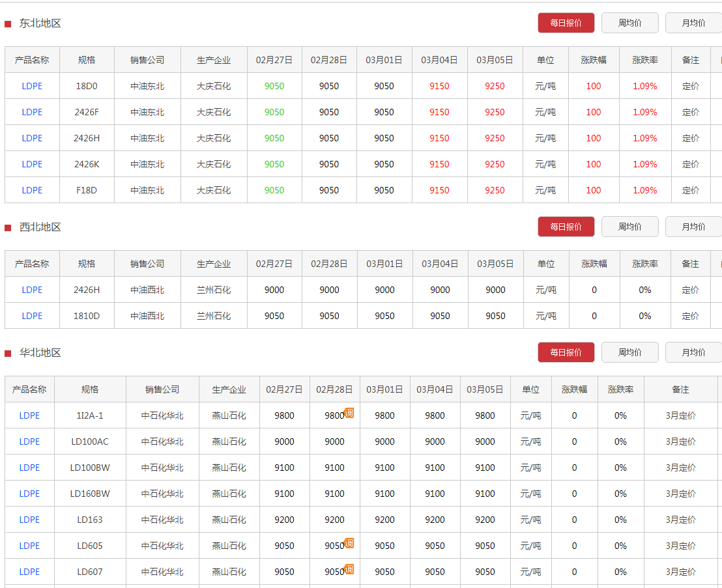The width and height of the screenshot is (722, 588).
Task: Click 涨跌幅 header in 西北地区 table
Action: point(594,264)
